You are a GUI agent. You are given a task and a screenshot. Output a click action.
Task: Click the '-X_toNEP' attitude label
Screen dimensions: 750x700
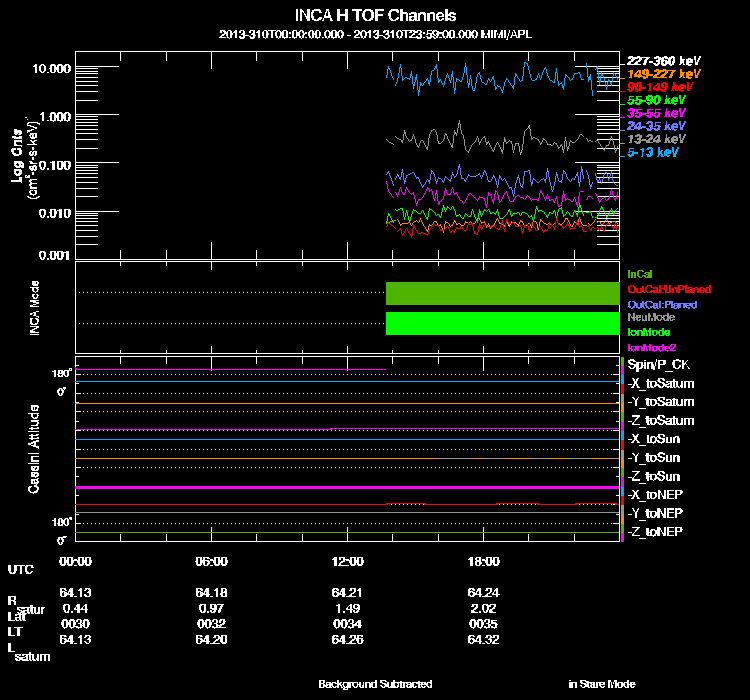[x=655, y=495]
